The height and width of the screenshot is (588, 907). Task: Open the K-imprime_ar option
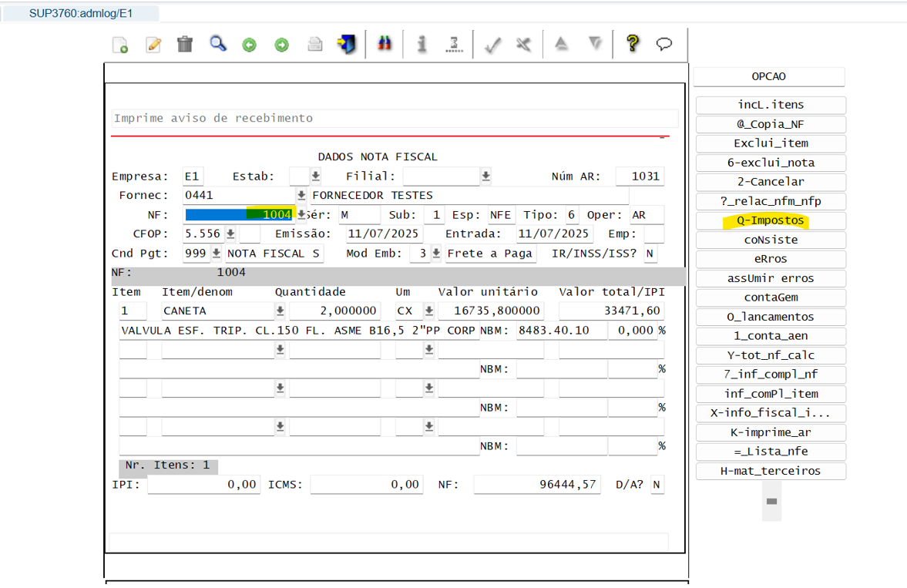click(x=770, y=432)
